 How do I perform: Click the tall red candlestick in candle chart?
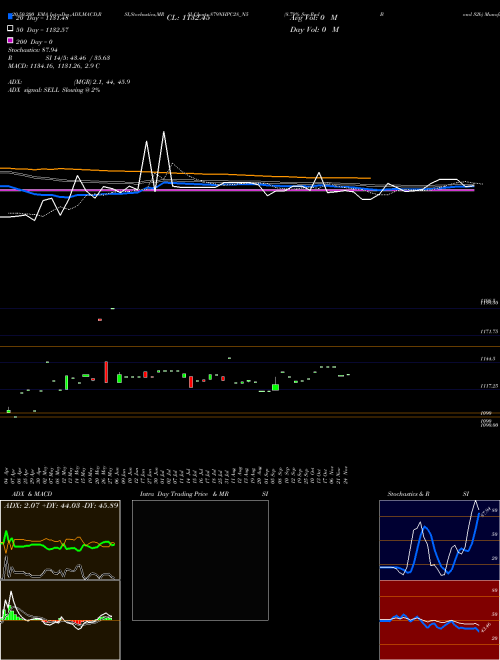[106, 372]
